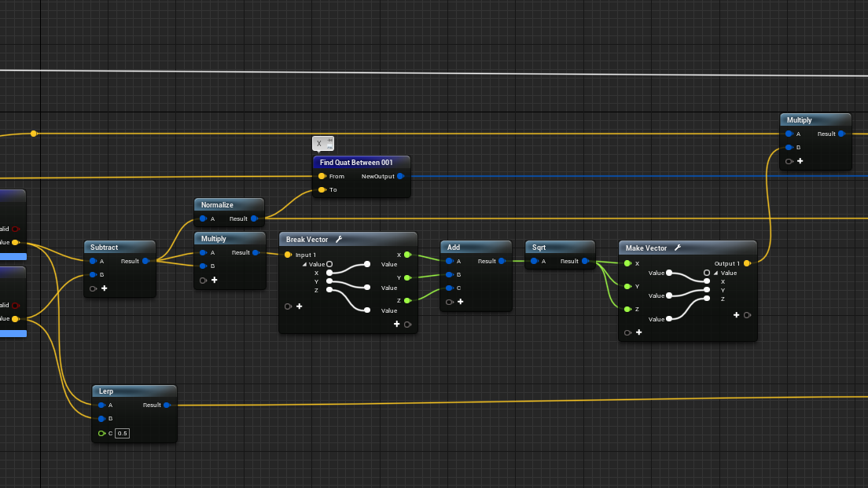Collapse the Value group in Make Vector
The width and height of the screenshot is (868, 488).
pos(715,273)
